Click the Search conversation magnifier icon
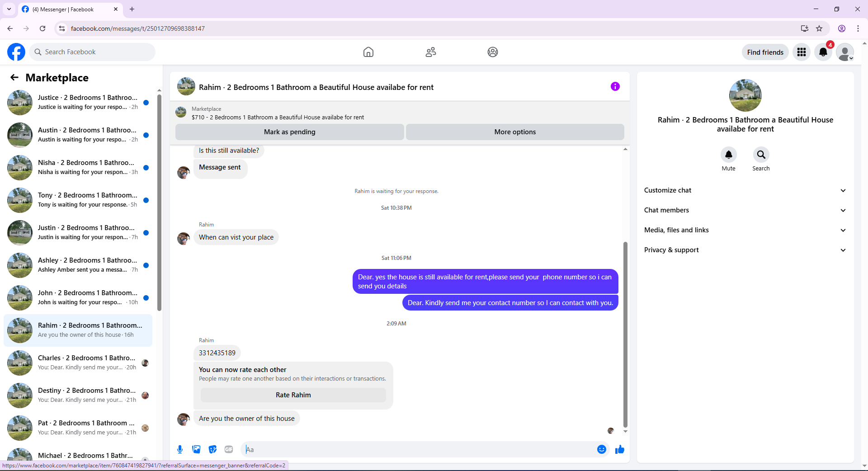 (761, 155)
